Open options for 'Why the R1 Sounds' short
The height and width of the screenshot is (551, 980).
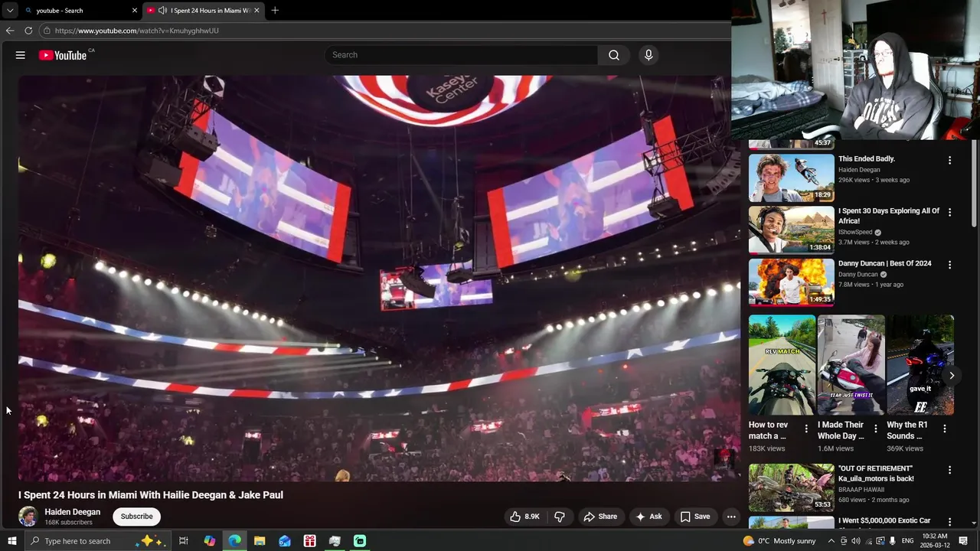(944, 429)
